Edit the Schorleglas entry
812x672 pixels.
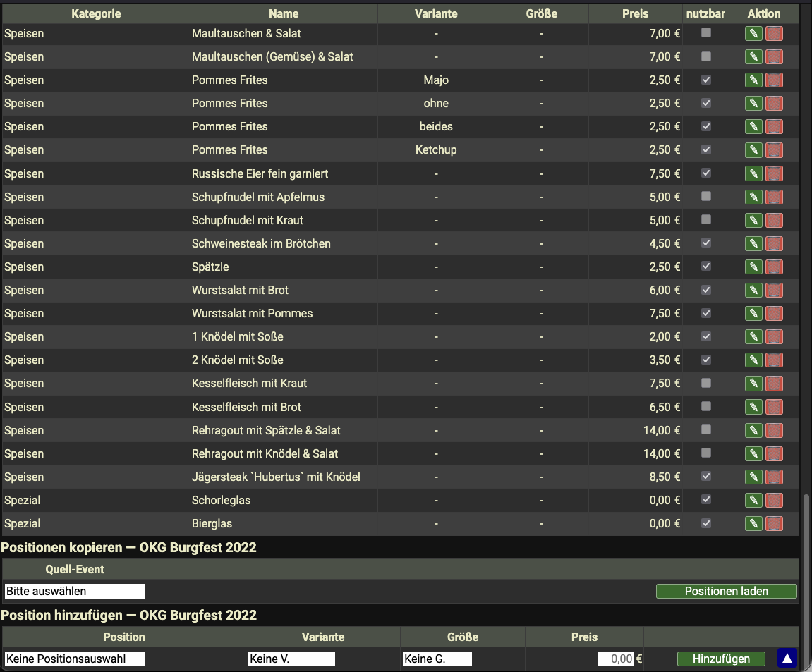pos(753,501)
